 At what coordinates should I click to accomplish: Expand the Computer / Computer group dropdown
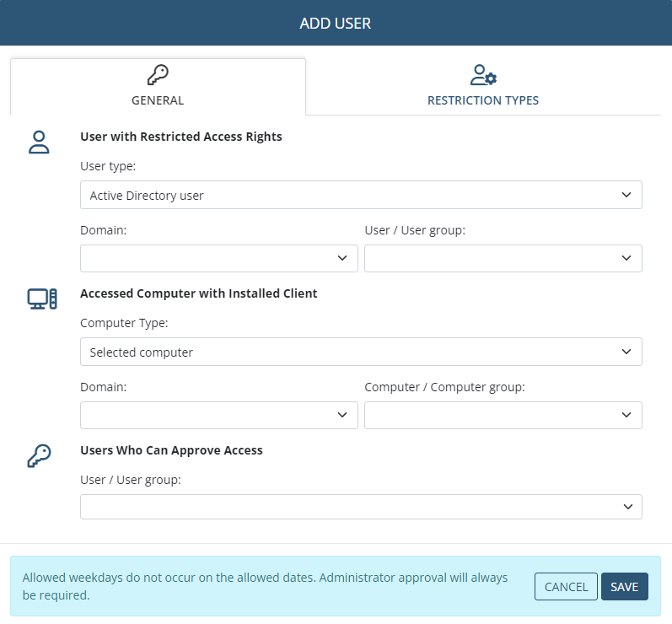click(x=503, y=415)
